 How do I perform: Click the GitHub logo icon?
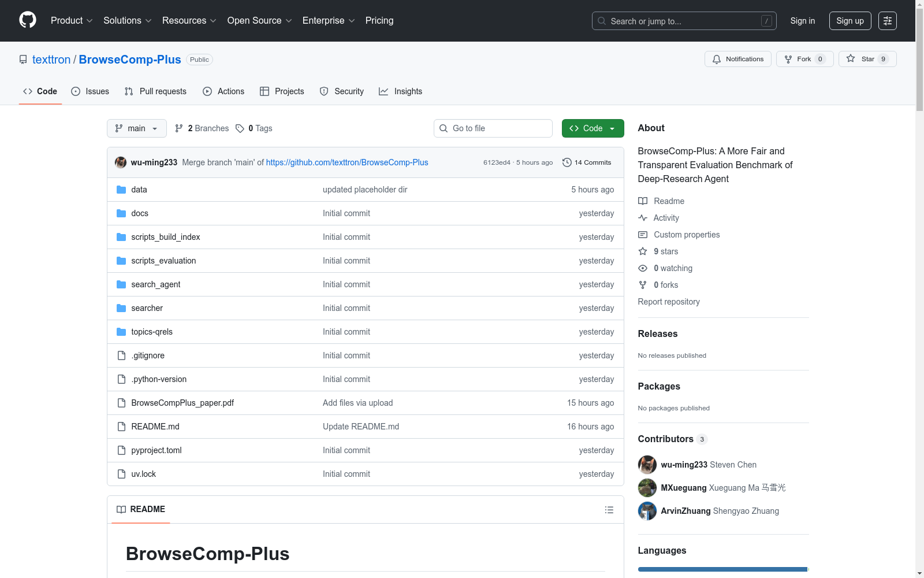click(28, 20)
